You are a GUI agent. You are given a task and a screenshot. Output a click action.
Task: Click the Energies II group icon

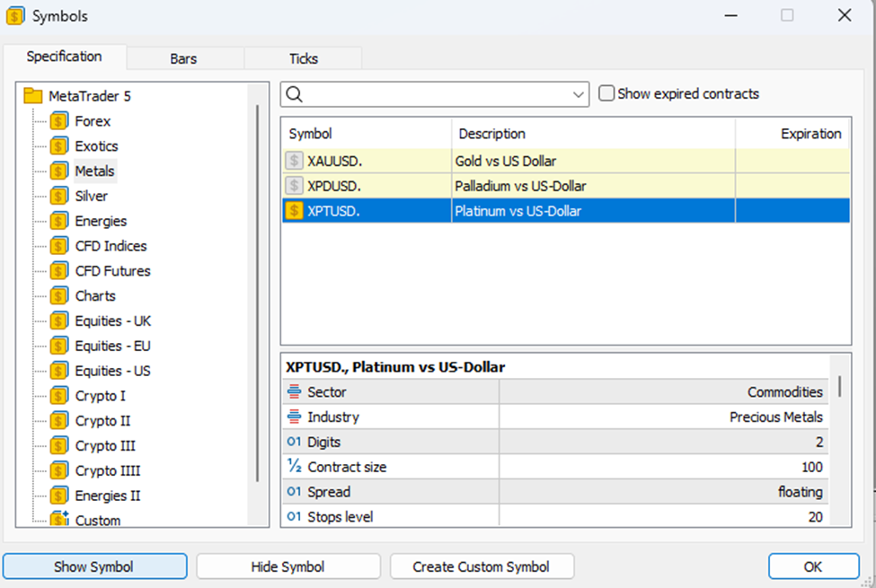tap(58, 496)
